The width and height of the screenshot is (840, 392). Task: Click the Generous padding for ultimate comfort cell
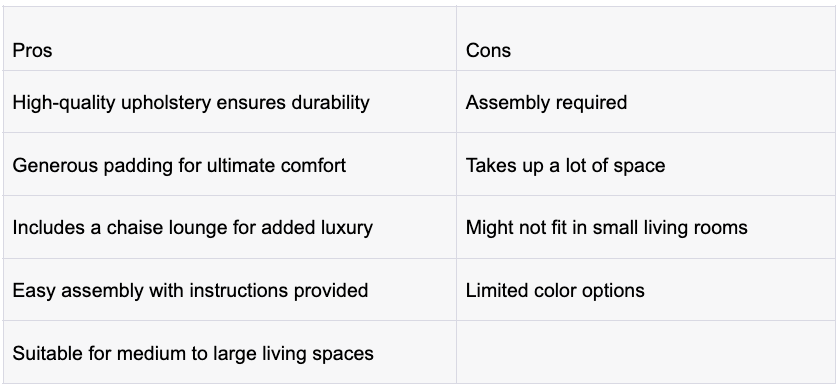tap(230, 164)
